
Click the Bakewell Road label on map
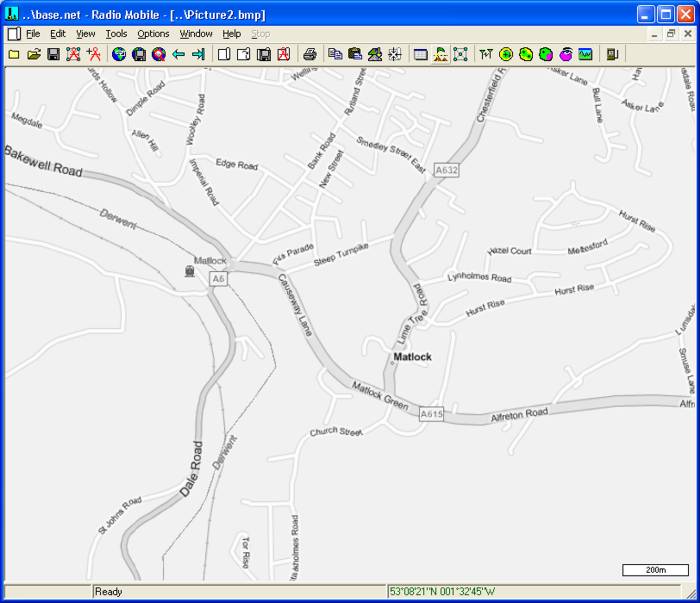(43, 162)
